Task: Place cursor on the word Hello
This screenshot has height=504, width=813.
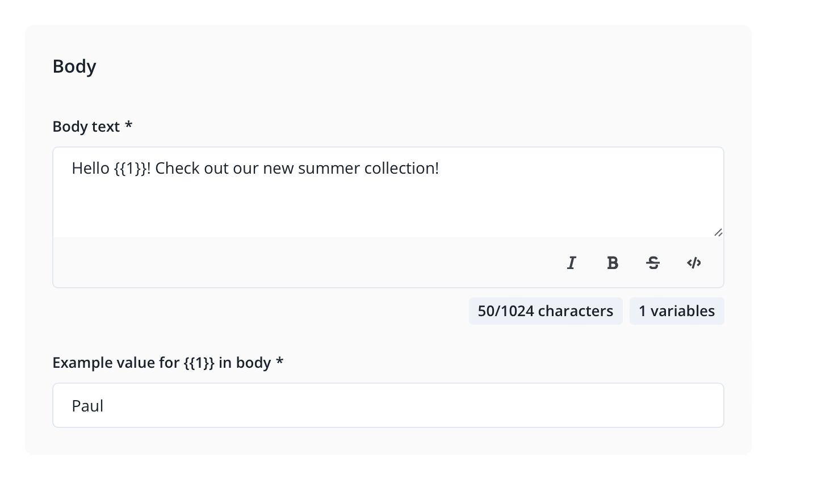Action: point(90,169)
